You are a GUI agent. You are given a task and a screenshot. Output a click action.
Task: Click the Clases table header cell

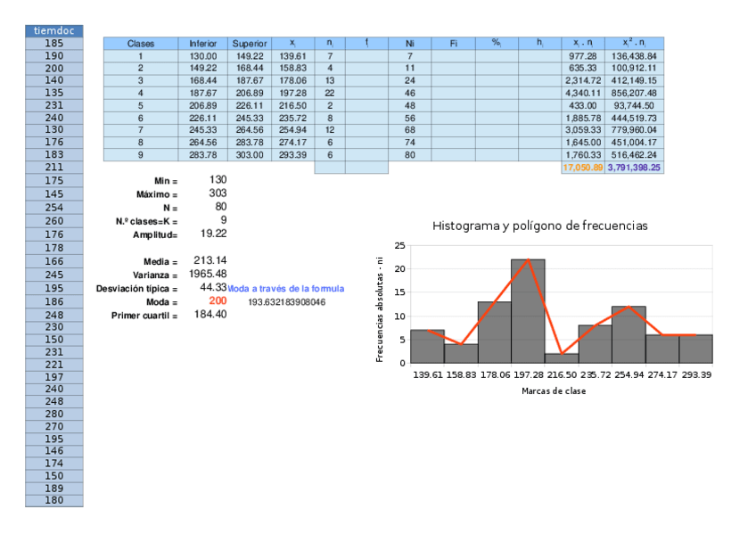click(x=140, y=43)
